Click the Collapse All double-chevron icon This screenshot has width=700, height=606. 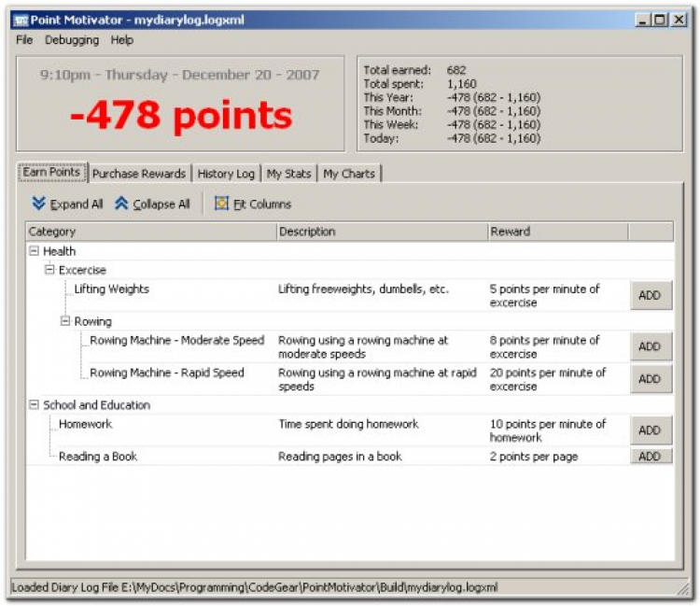tap(121, 204)
